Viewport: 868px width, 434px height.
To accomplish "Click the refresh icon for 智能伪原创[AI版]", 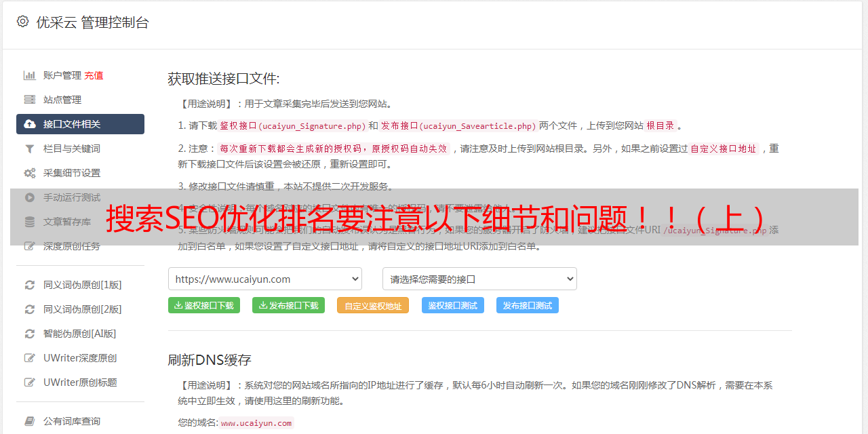I will pyautogui.click(x=30, y=334).
